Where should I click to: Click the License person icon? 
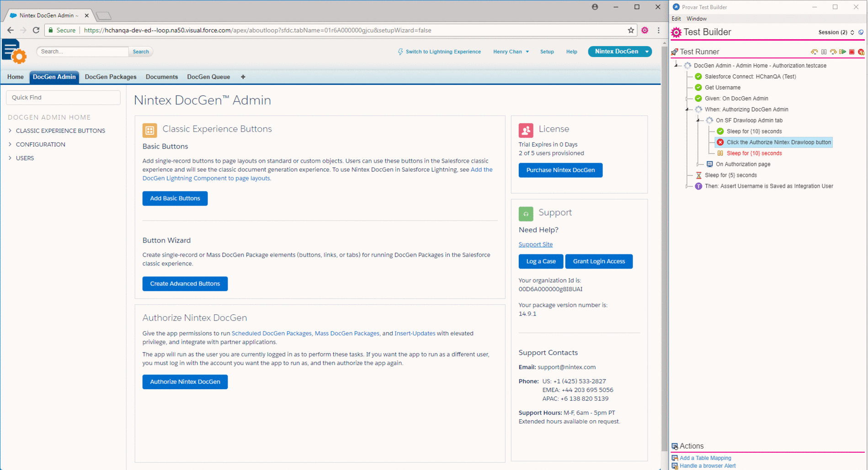(526, 130)
